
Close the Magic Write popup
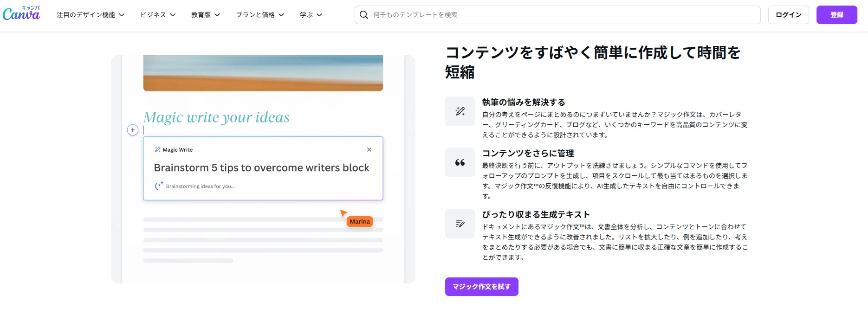point(369,149)
